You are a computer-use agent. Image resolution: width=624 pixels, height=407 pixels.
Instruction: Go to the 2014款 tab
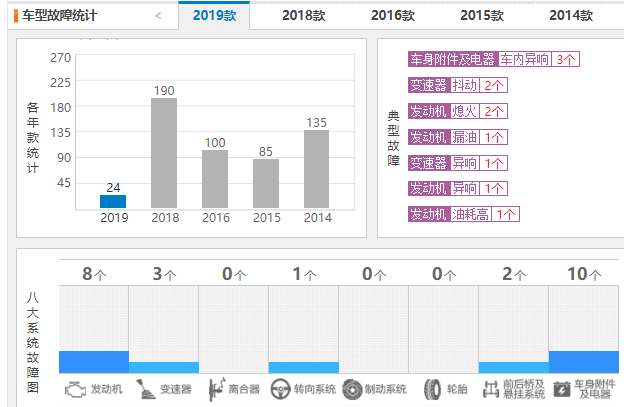click(x=571, y=16)
